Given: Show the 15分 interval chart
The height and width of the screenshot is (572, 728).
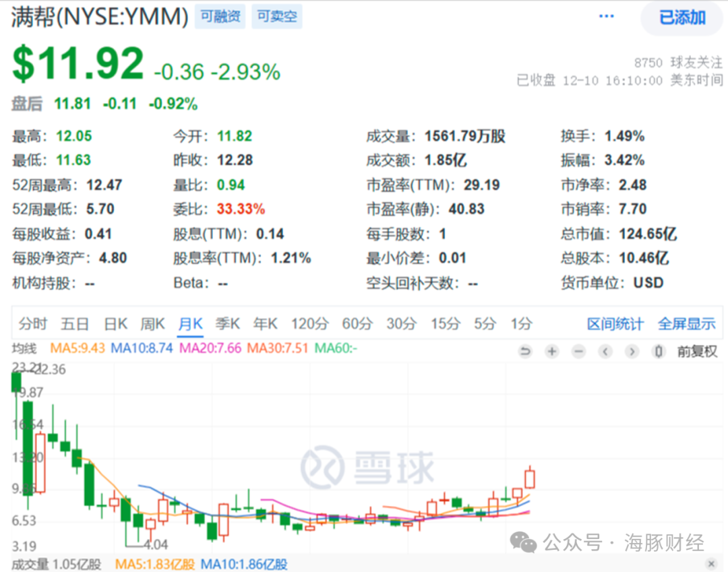Looking at the screenshot, I should [446, 323].
